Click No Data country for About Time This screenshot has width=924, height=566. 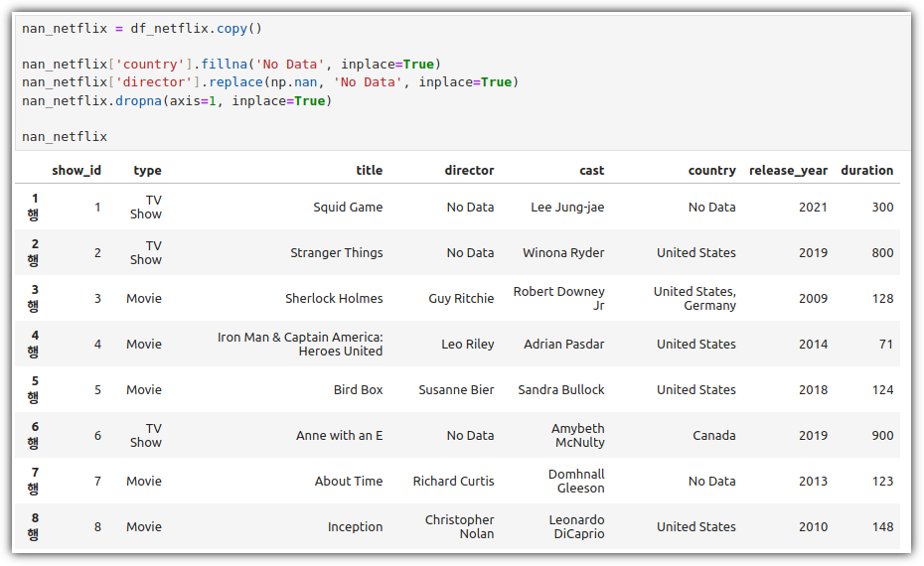point(711,482)
